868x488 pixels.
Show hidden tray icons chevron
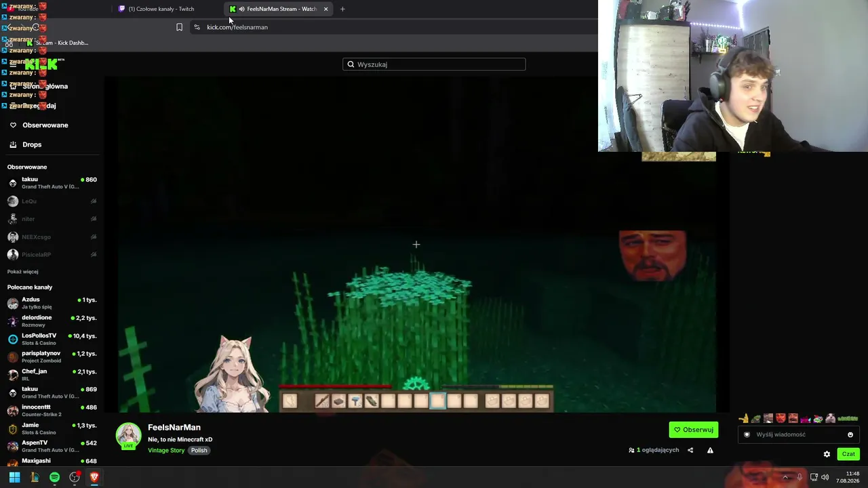pyautogui.click(x=785, y=477)
